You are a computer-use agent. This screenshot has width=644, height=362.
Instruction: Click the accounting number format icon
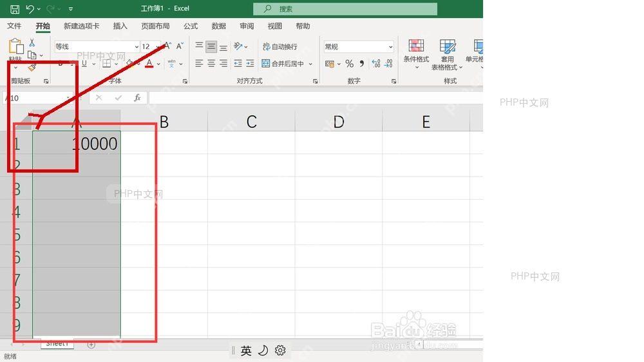coord(329,64)
